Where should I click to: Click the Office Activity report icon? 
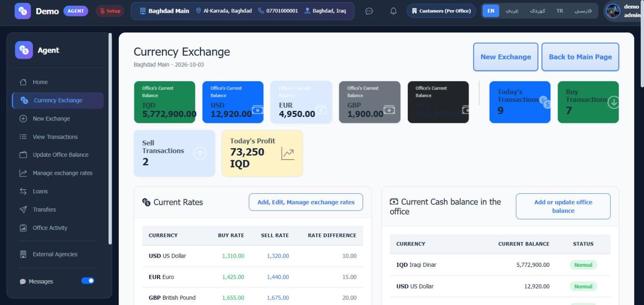23,228
